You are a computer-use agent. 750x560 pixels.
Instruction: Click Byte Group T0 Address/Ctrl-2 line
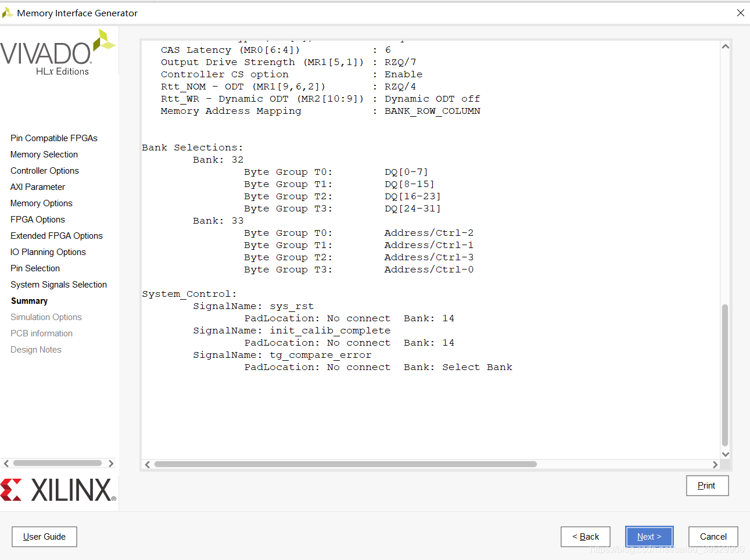[359, 233]
